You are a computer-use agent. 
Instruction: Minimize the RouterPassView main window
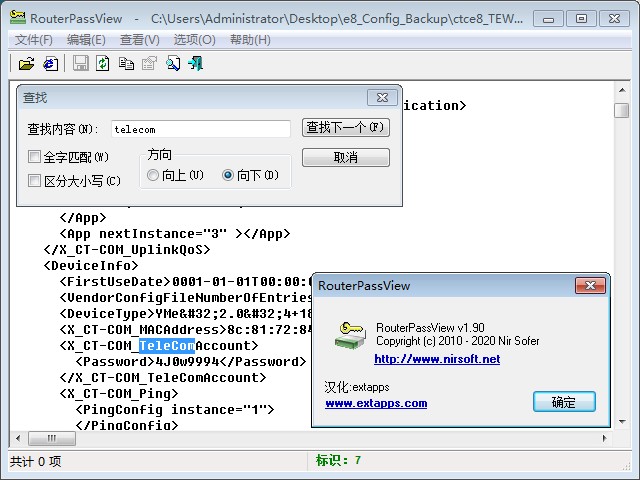click(548, 19)
